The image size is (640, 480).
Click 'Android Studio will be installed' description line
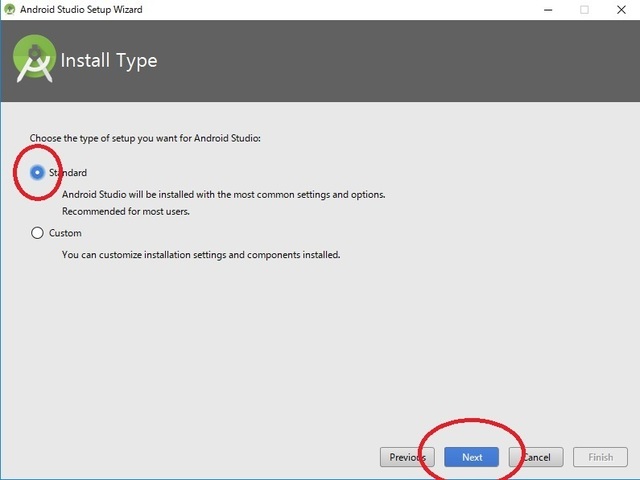pyautogui.click(x=224, y=195)
